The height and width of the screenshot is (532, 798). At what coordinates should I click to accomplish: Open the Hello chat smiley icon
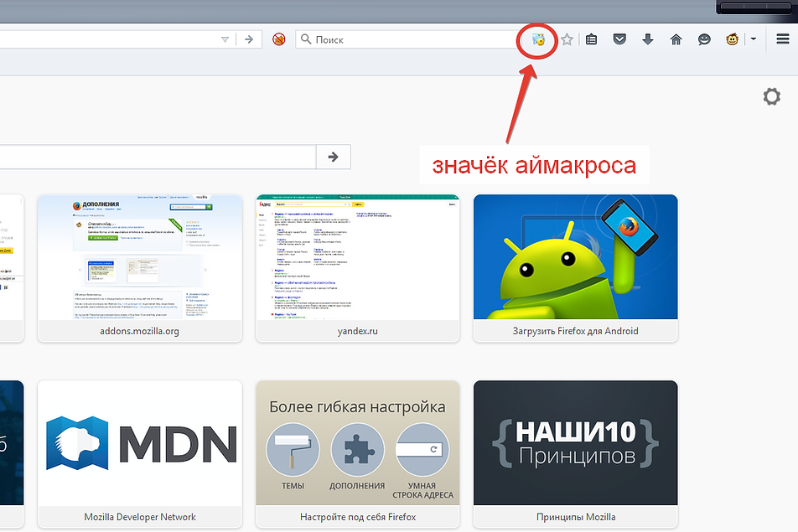point(704,39)
